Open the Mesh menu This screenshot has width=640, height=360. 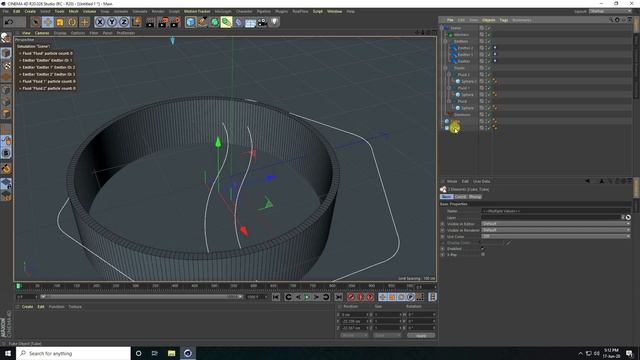[x=73, y=11]
